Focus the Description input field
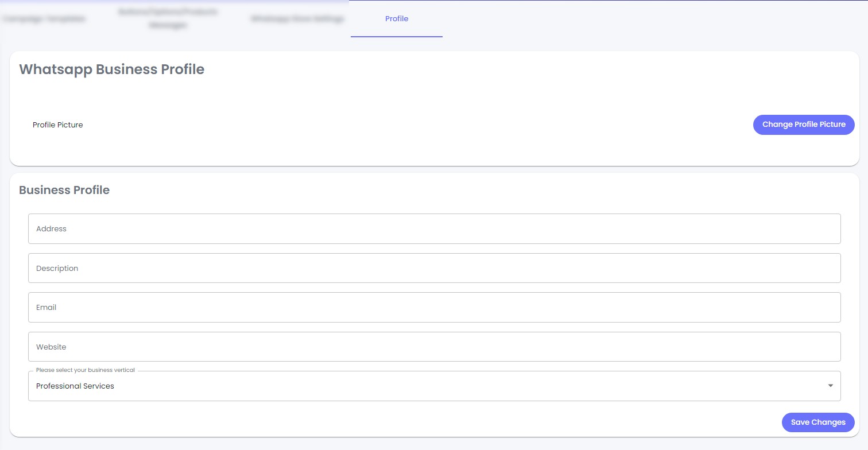 click(x=435, y=268)
